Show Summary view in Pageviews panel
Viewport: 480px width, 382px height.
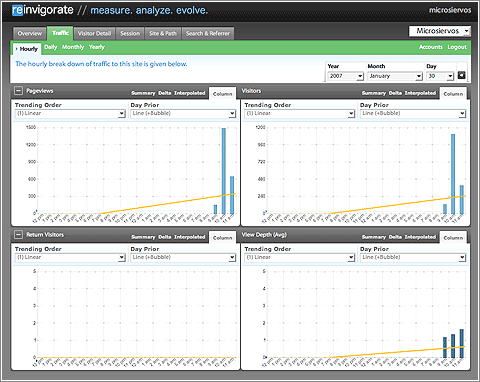pos(143,93)
